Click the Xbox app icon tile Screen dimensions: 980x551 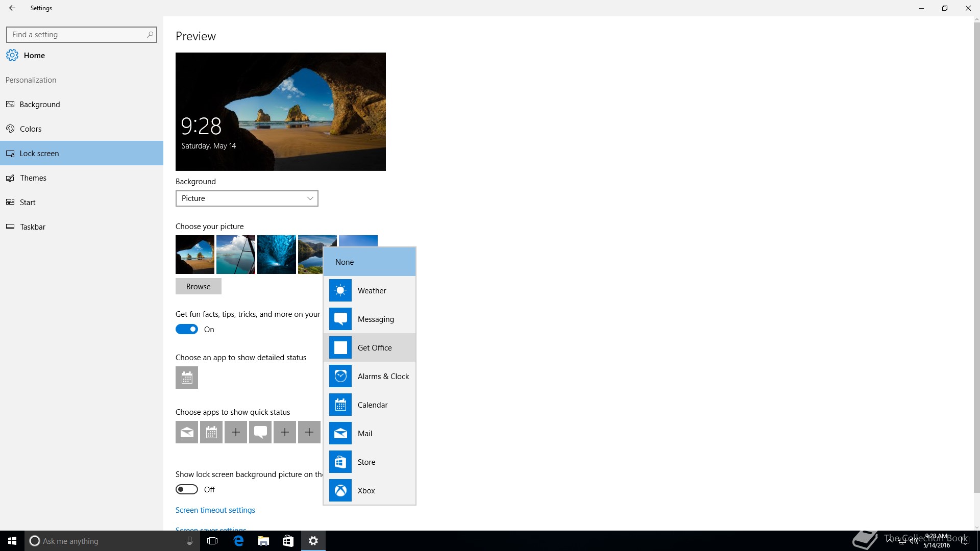(340, 490)
